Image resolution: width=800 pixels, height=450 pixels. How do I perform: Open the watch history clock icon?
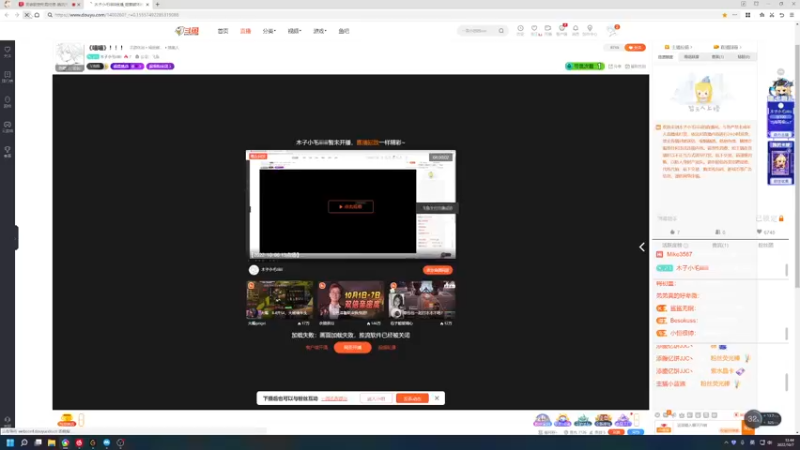(520, 30)
